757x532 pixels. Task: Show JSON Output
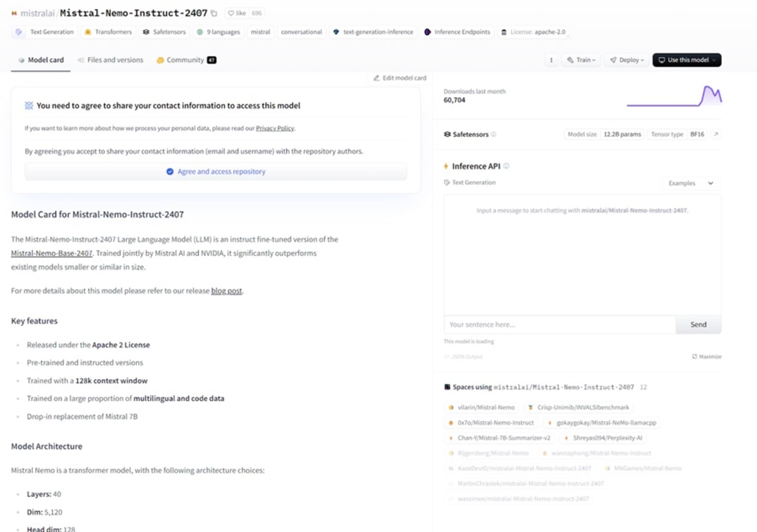(x=463, y=357)
